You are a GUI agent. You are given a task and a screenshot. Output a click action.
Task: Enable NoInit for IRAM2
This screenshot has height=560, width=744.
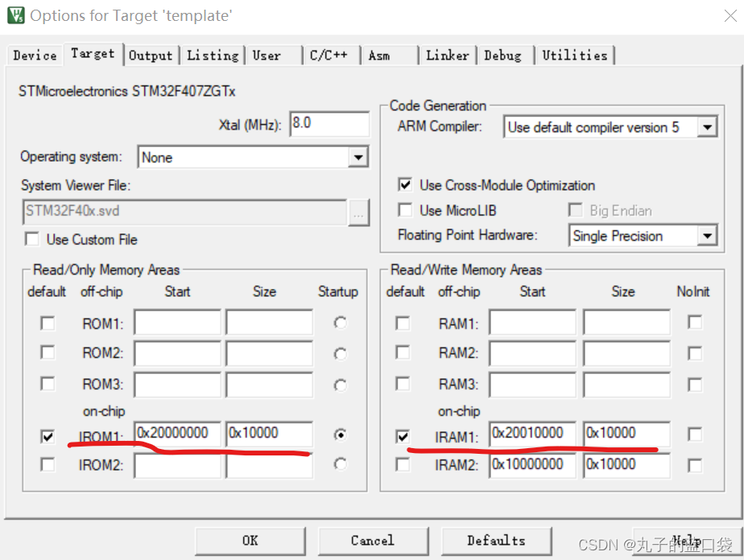[x=695, y=465]
